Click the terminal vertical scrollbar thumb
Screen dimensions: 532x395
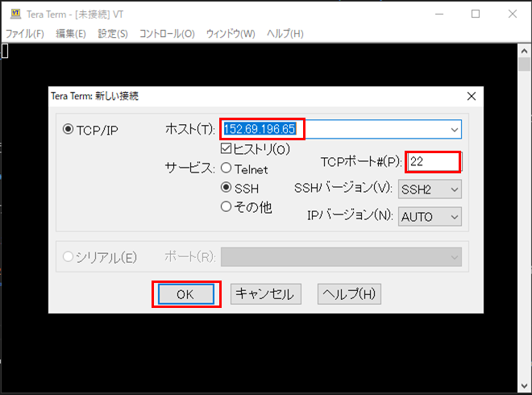pyautogui.click(x=524, y=64)
